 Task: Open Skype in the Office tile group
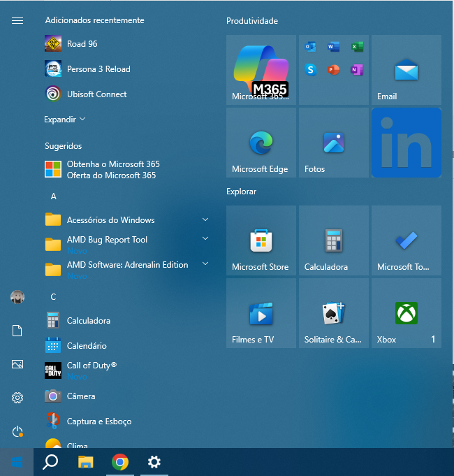point(310,70)
